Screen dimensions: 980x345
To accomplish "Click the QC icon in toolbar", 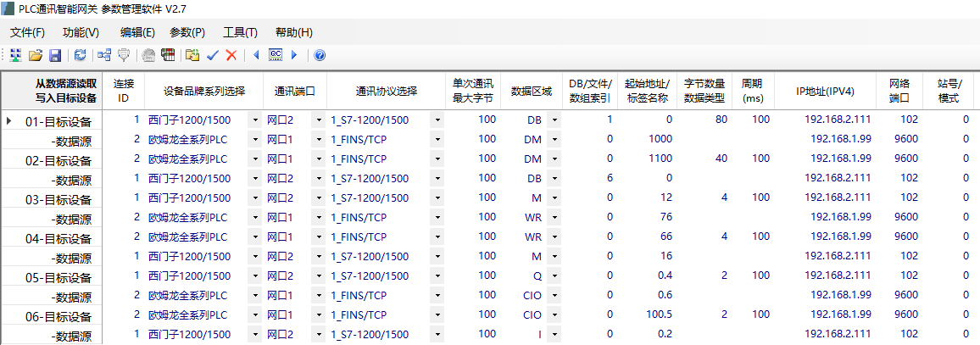I will pyautogui.click(x=275, y=55).
